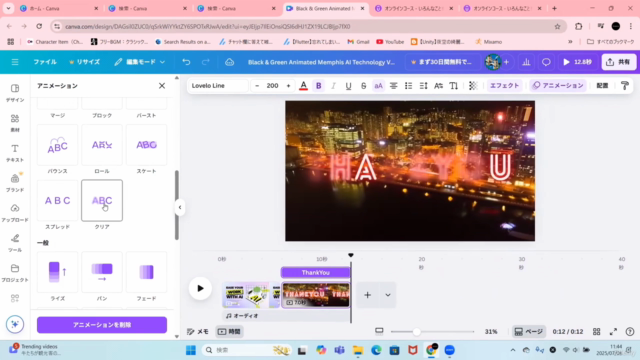This screenshot has height=360, width=640.
Task: Select the Roll text animation
Action: click(102, 145)
